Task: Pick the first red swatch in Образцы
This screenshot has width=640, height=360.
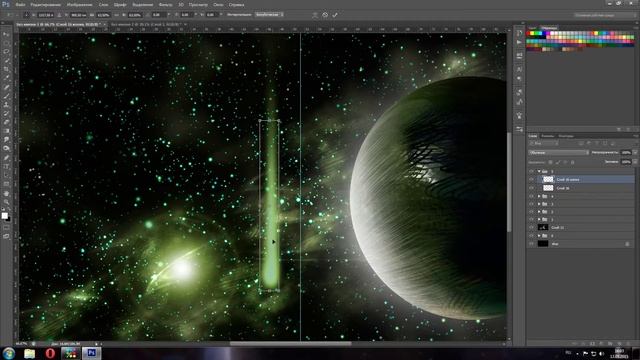Action: (x=529, y=33)
